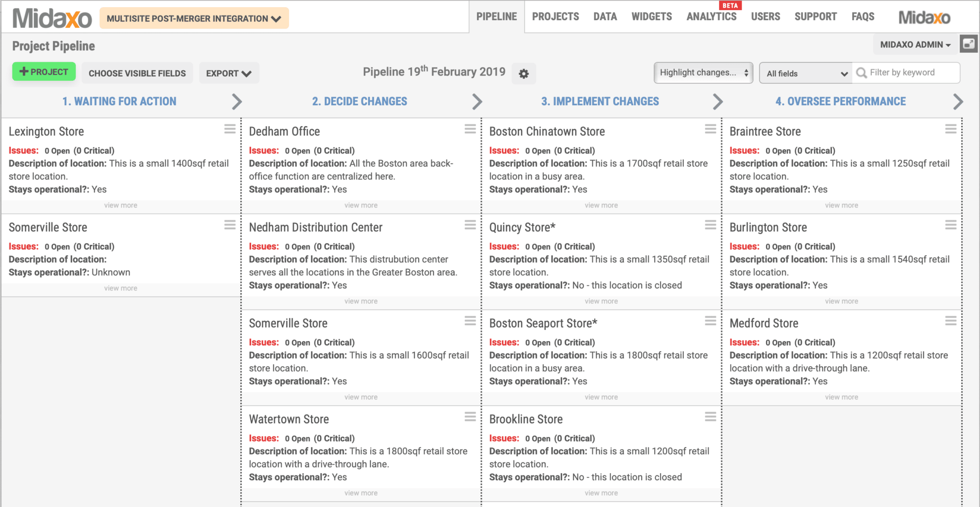The image size is (980, 507).
Task: Select the 3. Implement Changes stage header
Action: click(600, 101)
